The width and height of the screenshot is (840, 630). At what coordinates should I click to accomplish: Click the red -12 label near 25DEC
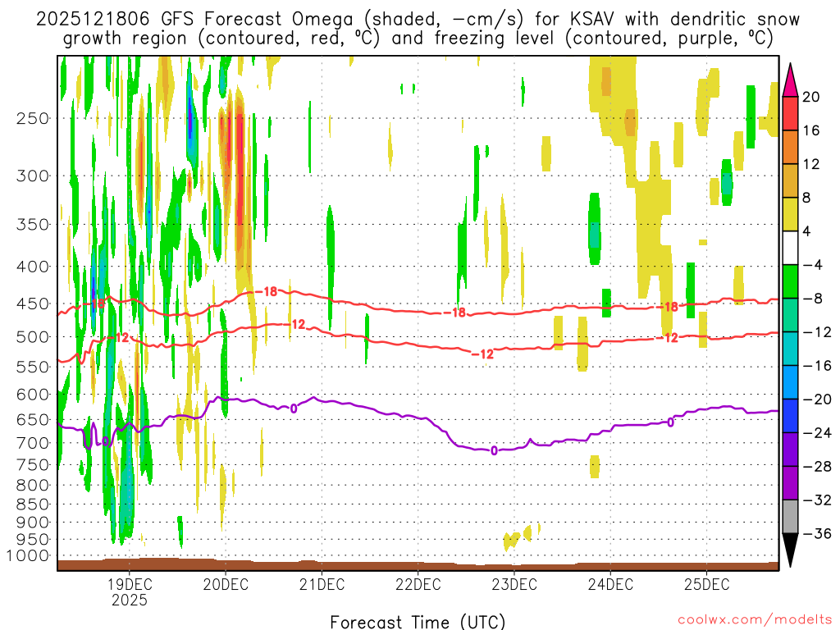(x=668, y=338)
